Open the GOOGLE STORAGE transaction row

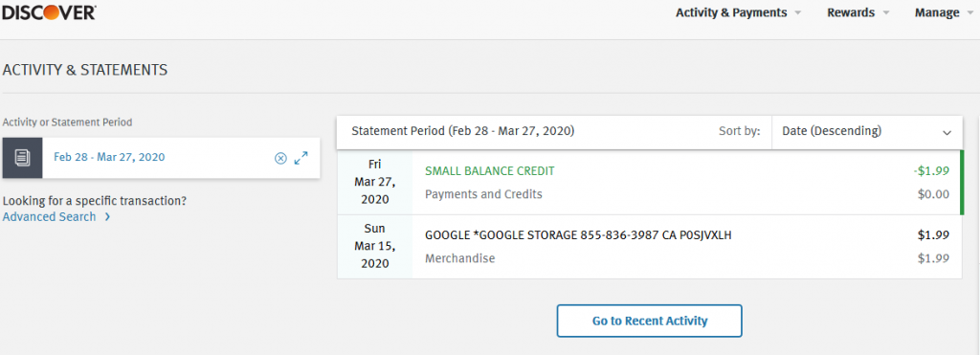(x=650, y=247)
